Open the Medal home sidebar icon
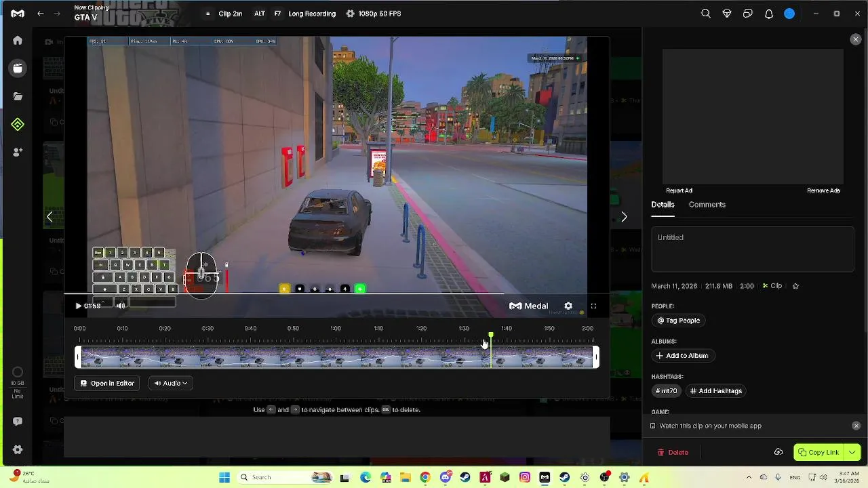 point(18,41)
